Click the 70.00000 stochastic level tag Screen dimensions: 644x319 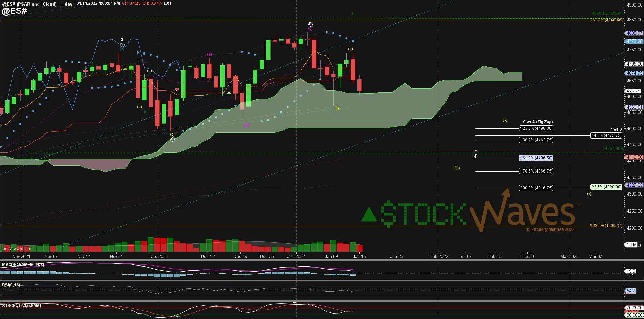tap(634, 308)
